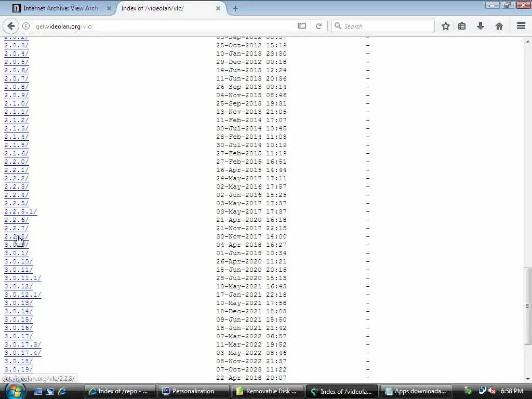Open the 2.1.6/ directory link
Viewport: 532px width, 399px height.
(x=16, y=153)
